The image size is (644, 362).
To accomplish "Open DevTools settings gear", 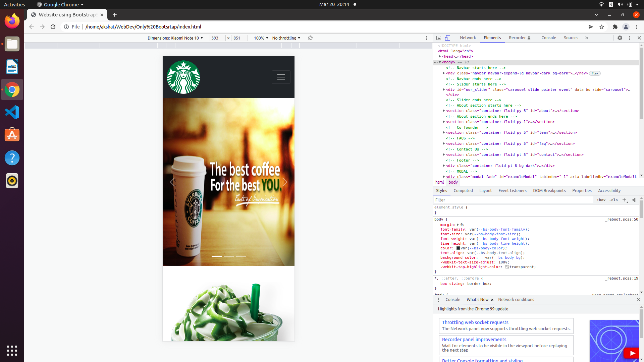I will tap(621, 38).
